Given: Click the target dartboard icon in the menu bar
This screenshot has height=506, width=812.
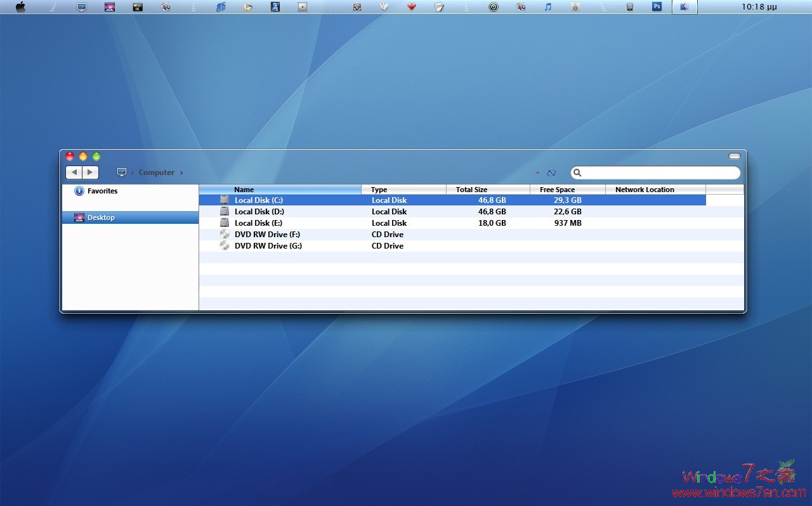Looking at the screenshot, I should tap(494, 6).
